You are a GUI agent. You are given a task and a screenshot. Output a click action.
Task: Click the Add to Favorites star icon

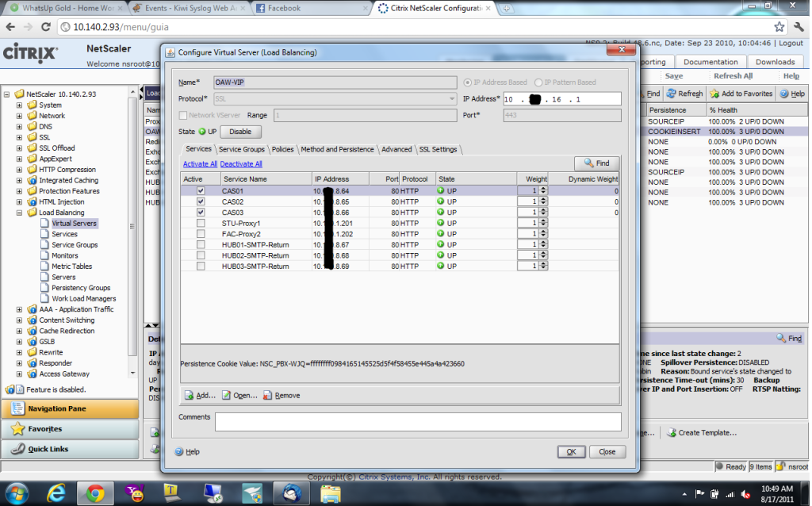click(x=714, y=94)
